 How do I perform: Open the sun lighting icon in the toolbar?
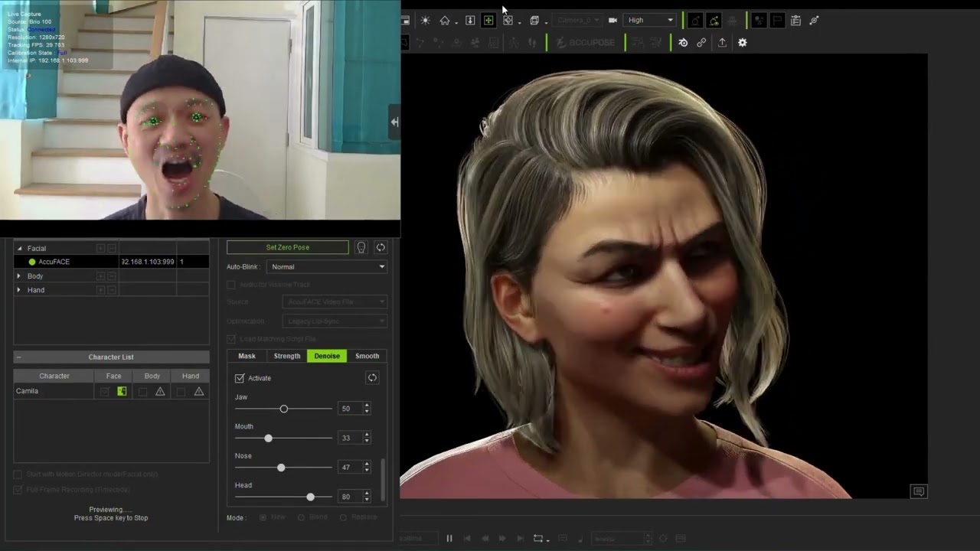tap(425, 20)
